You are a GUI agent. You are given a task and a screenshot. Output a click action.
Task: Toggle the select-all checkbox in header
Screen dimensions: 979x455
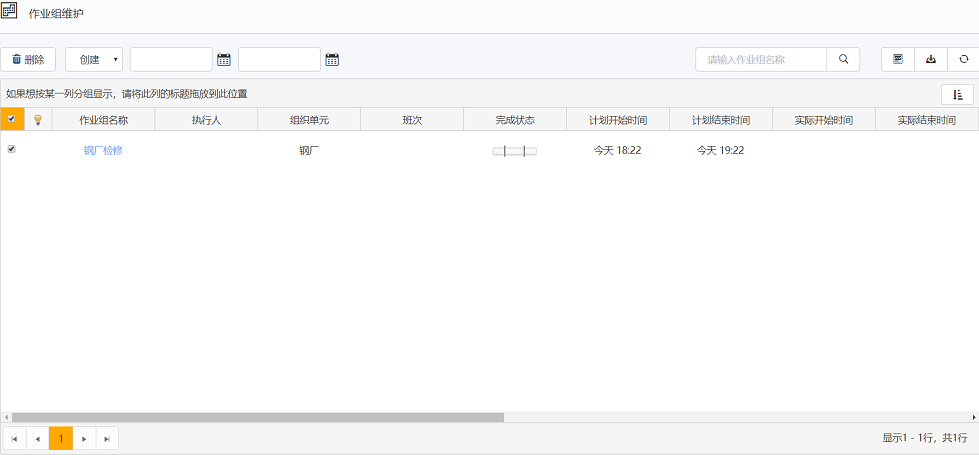tap(11, 120)
